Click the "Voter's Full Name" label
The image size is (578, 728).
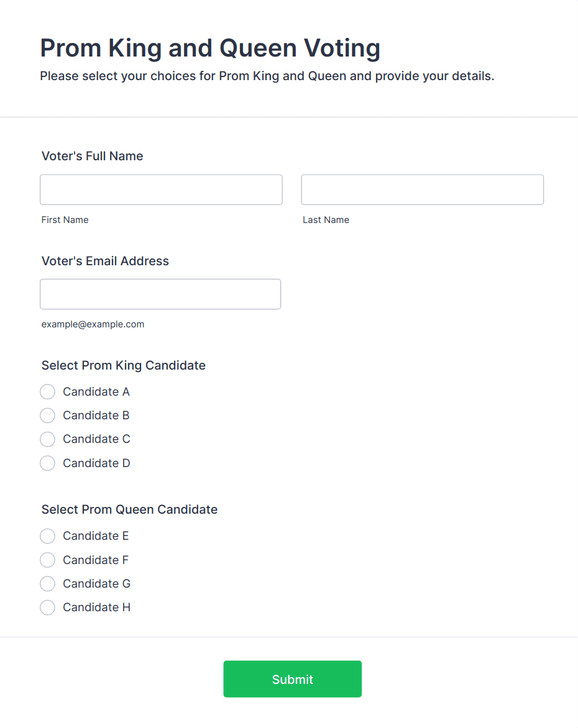(x=92, y=156)
